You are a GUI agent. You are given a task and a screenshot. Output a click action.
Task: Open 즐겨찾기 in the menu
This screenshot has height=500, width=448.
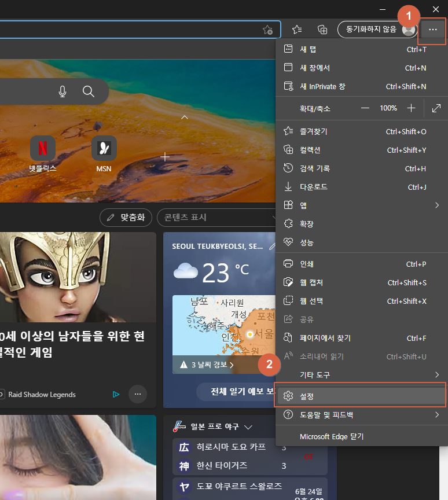point(361,131)
